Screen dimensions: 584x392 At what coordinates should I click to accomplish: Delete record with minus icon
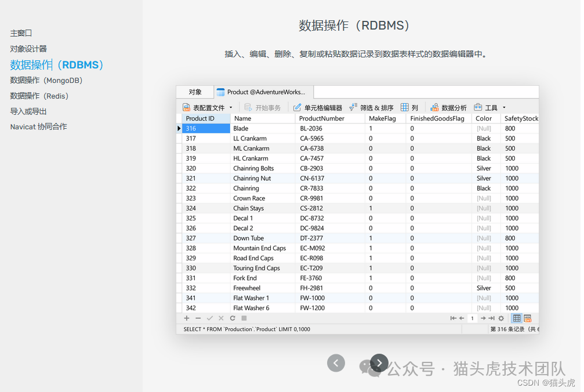[x=198, y=318]
